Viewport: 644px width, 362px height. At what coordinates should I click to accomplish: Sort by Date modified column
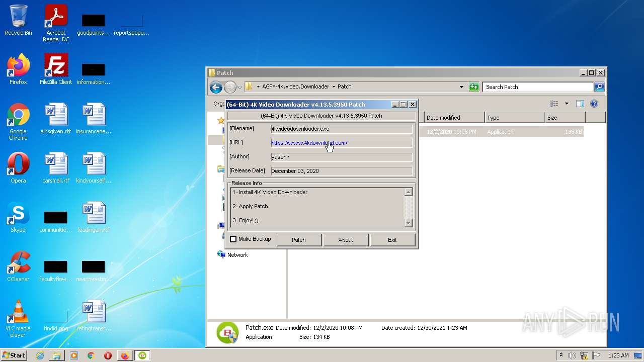coord(454,118)
